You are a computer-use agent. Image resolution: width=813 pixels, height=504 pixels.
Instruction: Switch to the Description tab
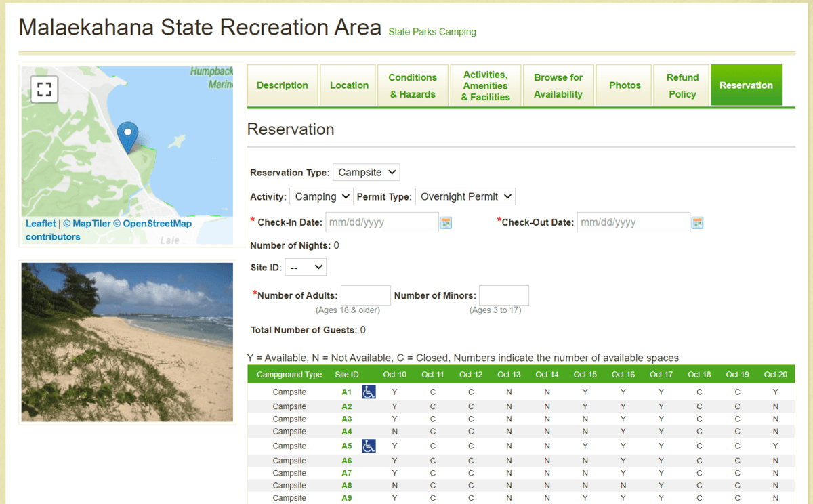(283, 85)
